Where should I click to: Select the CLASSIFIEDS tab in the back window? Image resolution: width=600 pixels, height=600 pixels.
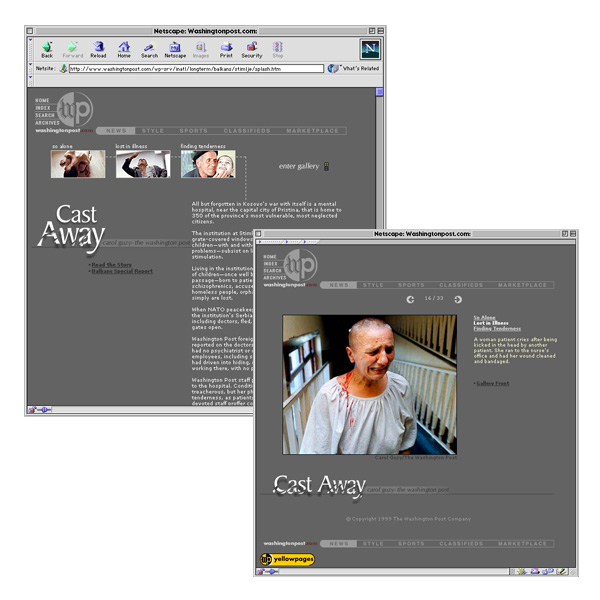tap(247, 131)
